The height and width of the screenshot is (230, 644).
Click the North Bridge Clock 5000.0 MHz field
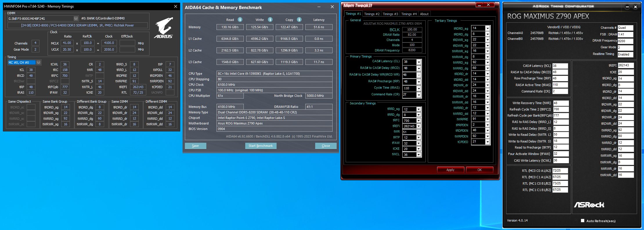click(x=319, y=96)
